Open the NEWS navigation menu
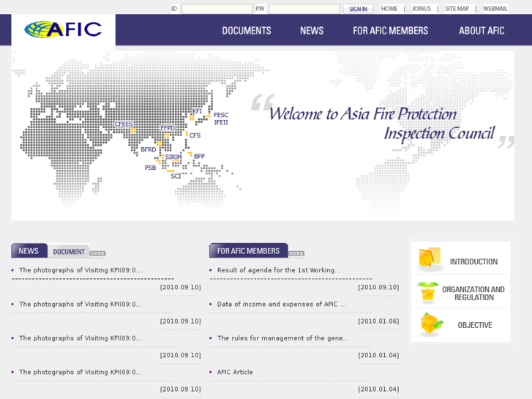 [x=312, y=31]
